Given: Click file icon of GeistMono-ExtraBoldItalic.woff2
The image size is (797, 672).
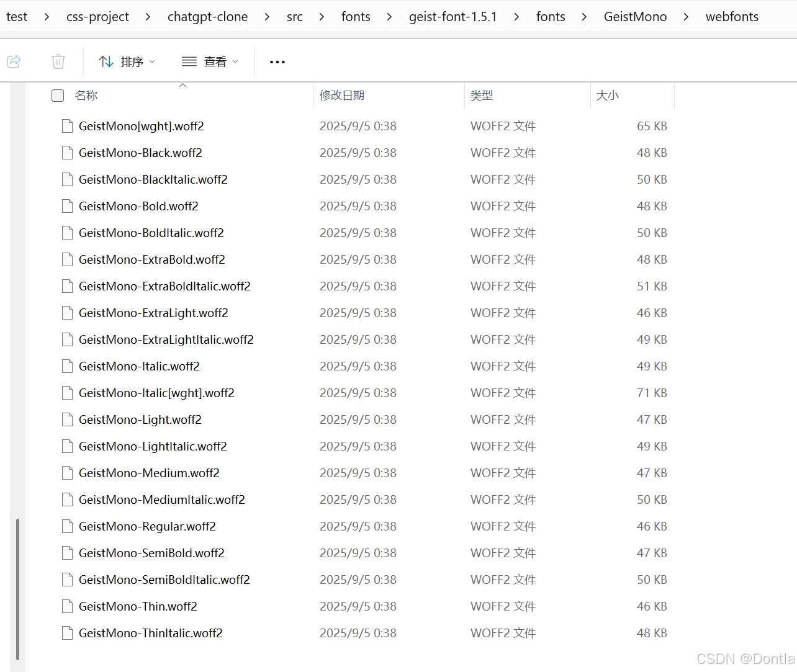Looking at the screenshot, I should click(x=67, y=286).
